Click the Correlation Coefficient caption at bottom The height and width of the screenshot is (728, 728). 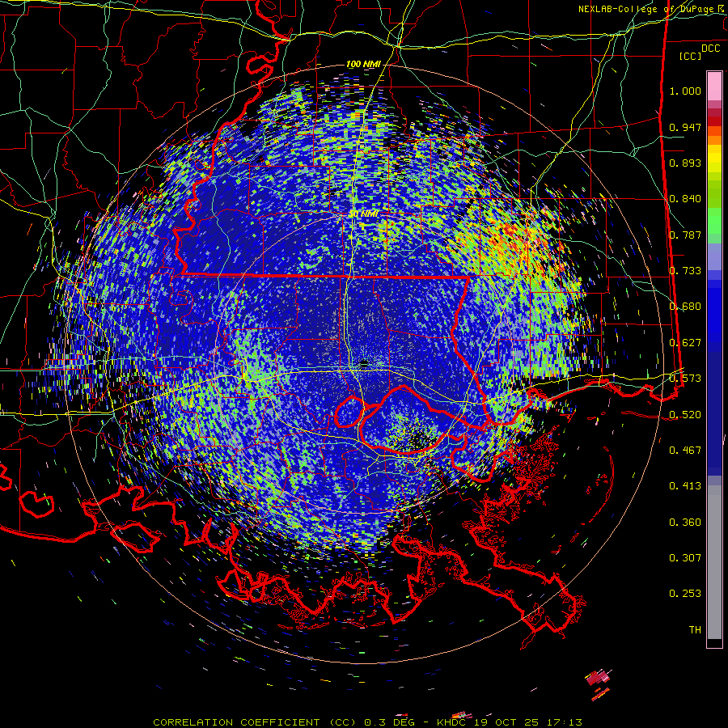click(367, 722)
